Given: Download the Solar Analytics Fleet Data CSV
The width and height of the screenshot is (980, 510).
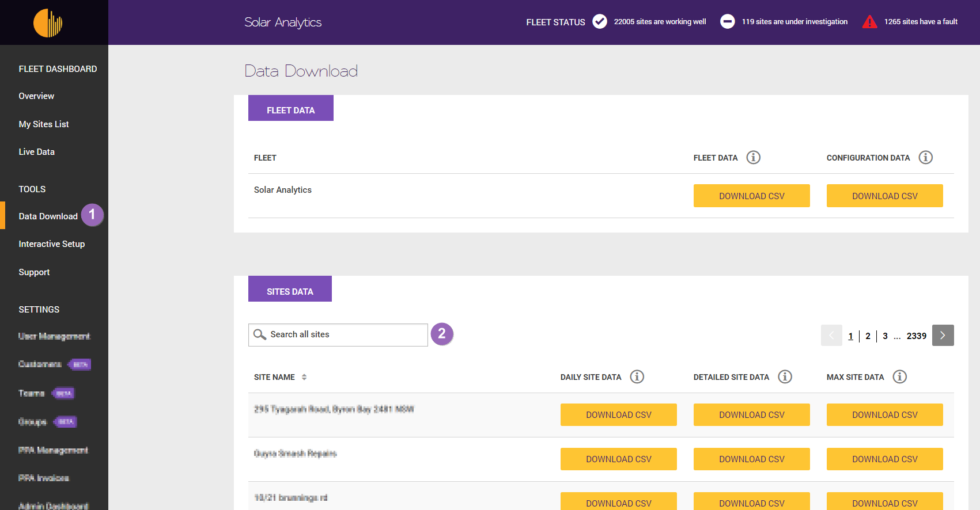Looking at the screenshot, I should click(x=751, y=196).
